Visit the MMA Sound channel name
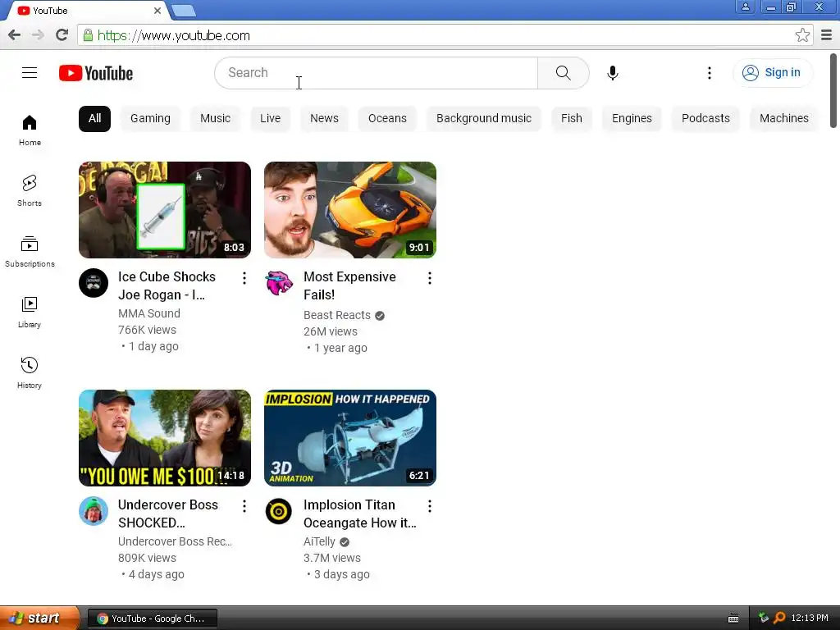The width and height of the screenshot is (840, 630). [149, 313]
